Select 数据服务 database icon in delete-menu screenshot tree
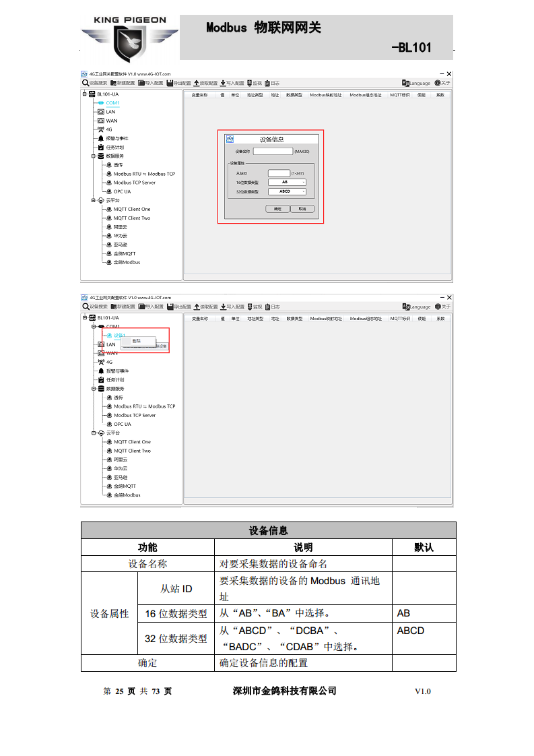 pyautogui.click(x=101, y=388)
